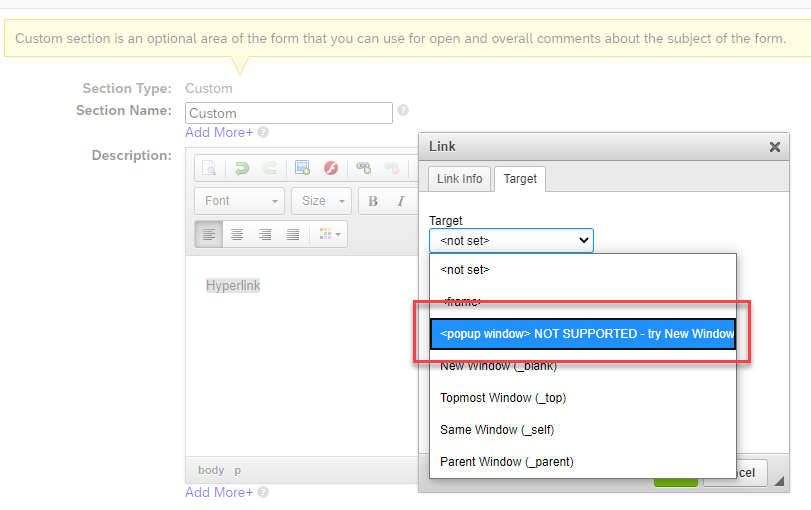Viewport: 811px width, 510px height.
Task: Switch to the Link Info tab
Action: [x=459, y=179]
